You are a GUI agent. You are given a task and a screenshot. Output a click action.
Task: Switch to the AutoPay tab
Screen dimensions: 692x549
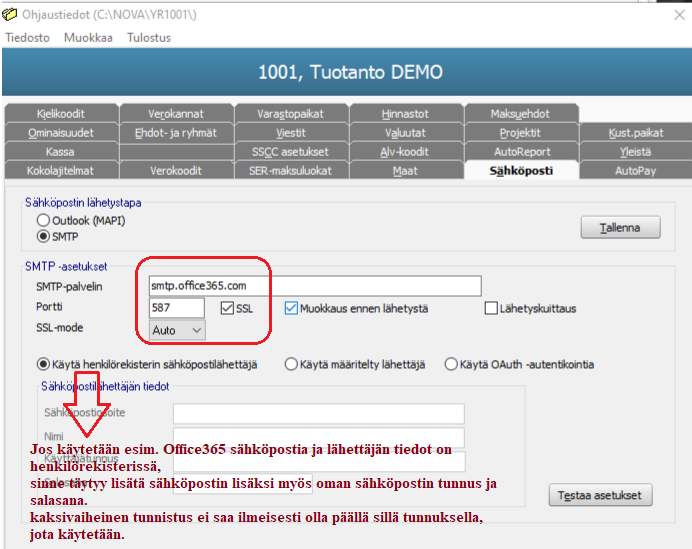[636, 171]
